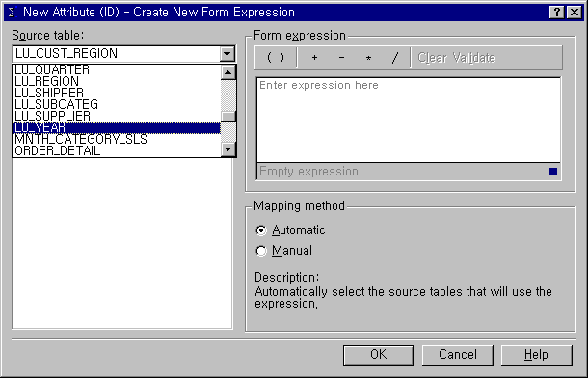The image size is (588, 378).
Task: Click the Validate toolbar button
Action: (474, 58)
